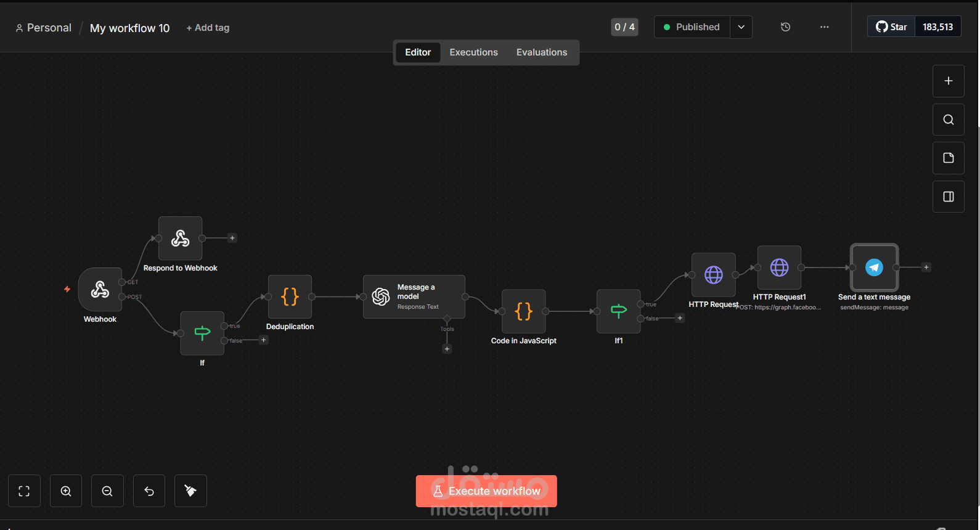Toggle the side panel layout icon

pyautogui.click(x=949, y=197)
